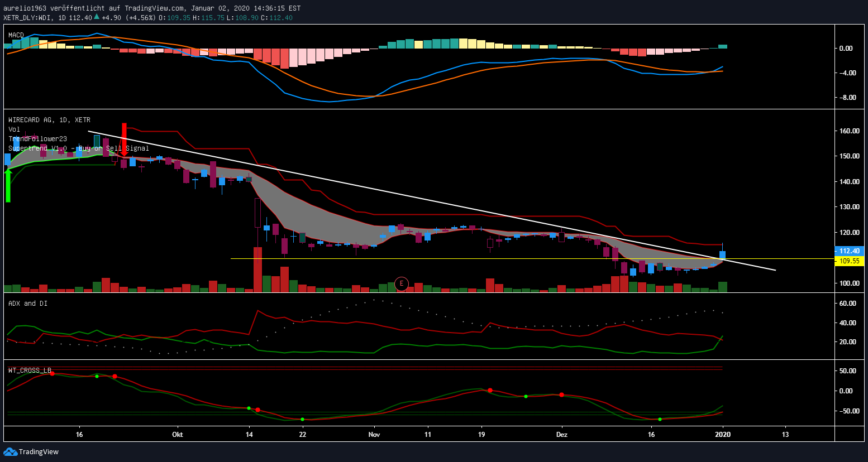Screen dimensions: 868x462
Task: Click the 13 date label on the time axis
Action: (785, 435)
